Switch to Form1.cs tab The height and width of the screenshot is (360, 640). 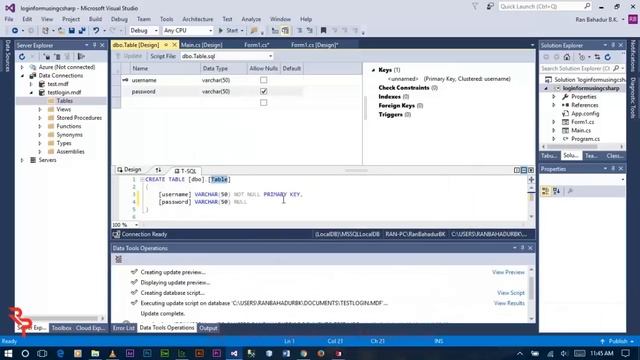[x=257, y=45]
